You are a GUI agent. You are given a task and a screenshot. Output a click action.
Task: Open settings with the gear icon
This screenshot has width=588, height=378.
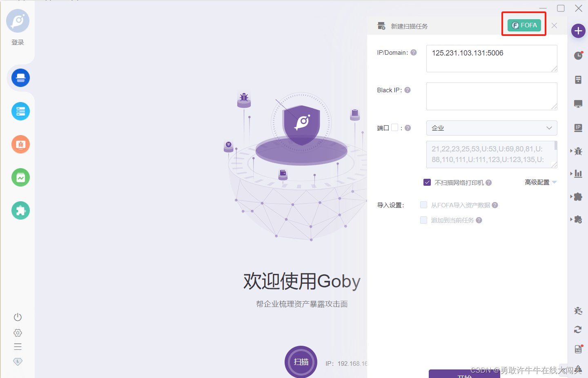pyautogui.click(x=18, y=333)
